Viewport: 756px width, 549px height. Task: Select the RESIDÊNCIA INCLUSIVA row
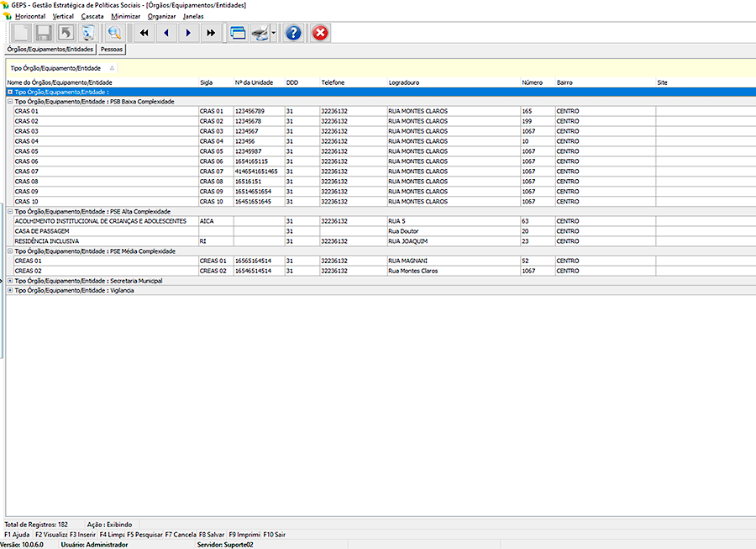(x=47, y=241)
